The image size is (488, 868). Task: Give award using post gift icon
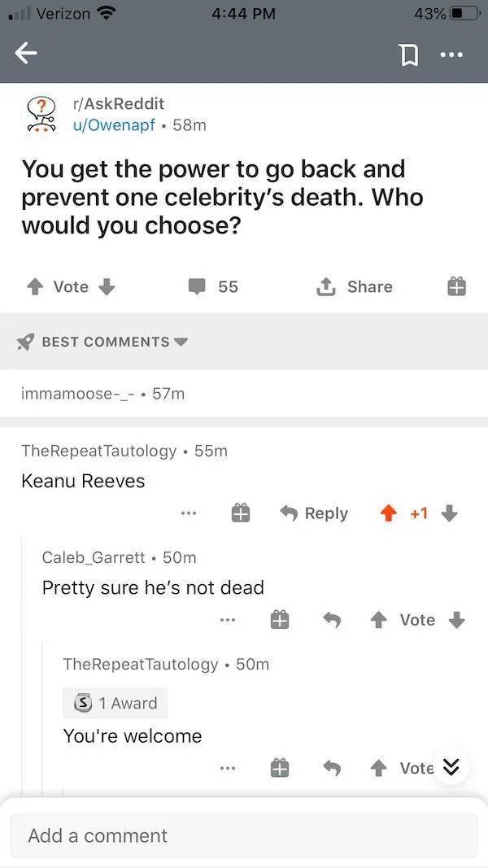tap(456, 286)
